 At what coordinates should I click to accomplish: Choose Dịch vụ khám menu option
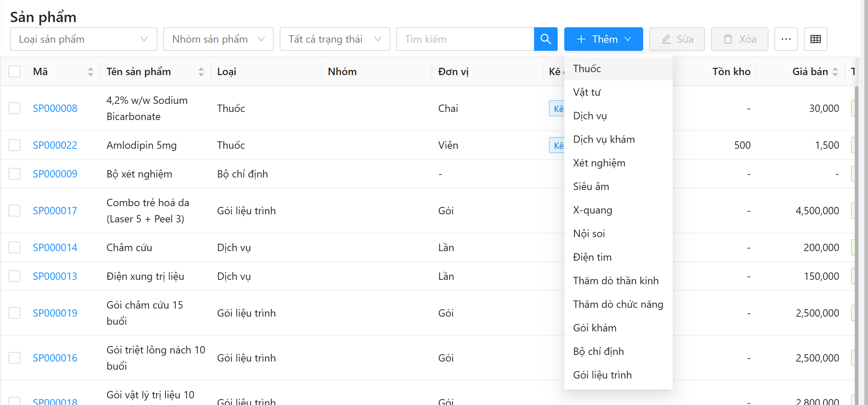click(618, 139)
